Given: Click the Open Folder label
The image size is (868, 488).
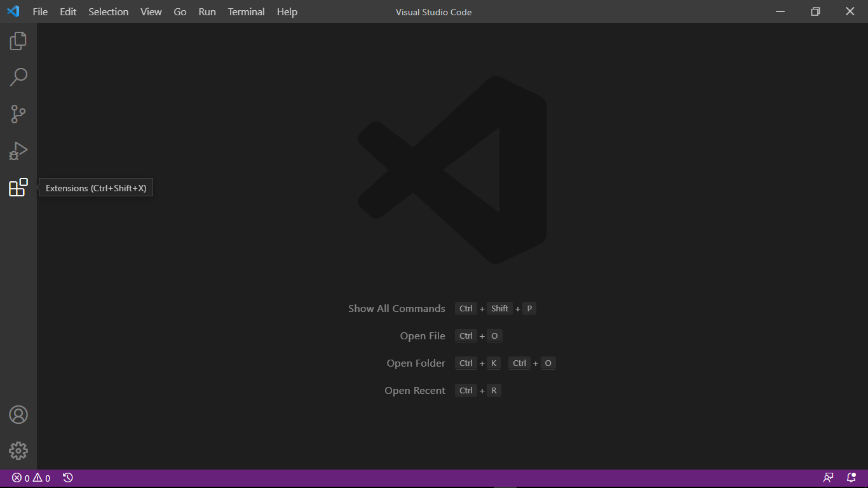Looking at the screenshot, I should (x=416, y=363).
